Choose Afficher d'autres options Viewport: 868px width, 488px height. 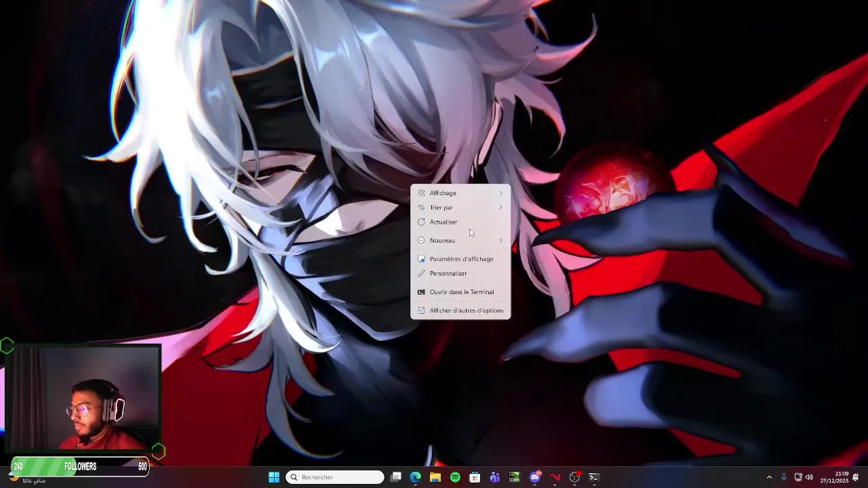coord(460,310)
